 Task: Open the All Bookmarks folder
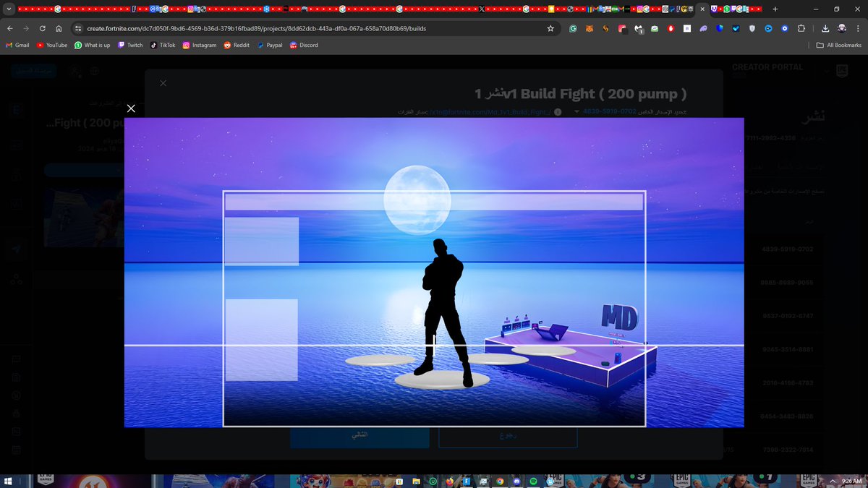click(839, 45)
